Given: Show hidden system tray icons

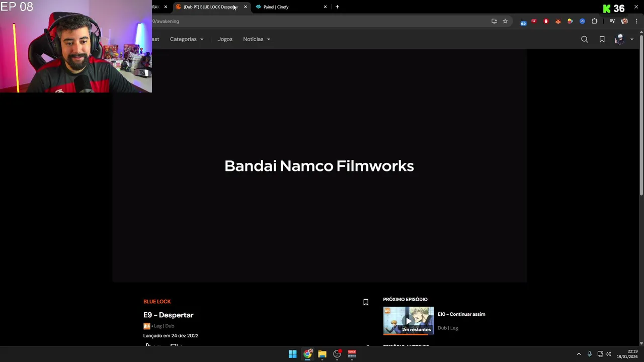Looking at the screenshot, I should point(579,354).
